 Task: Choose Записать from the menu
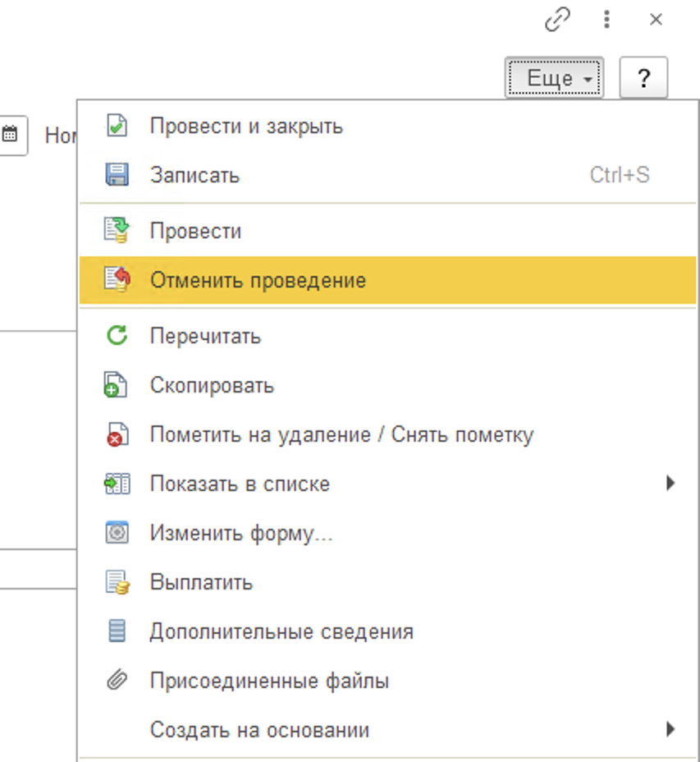pyautogui.click(x=387, y=175)
